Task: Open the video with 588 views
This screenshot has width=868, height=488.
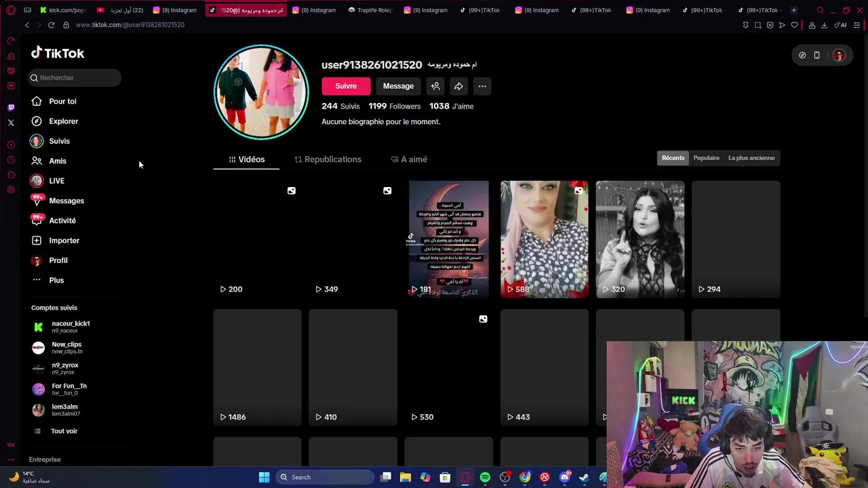Action: click(545, 239)
